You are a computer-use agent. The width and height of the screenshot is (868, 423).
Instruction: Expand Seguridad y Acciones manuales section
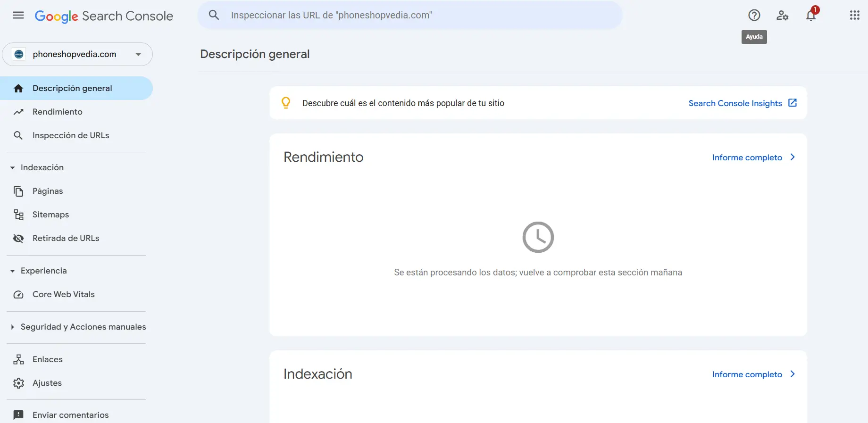12,327
